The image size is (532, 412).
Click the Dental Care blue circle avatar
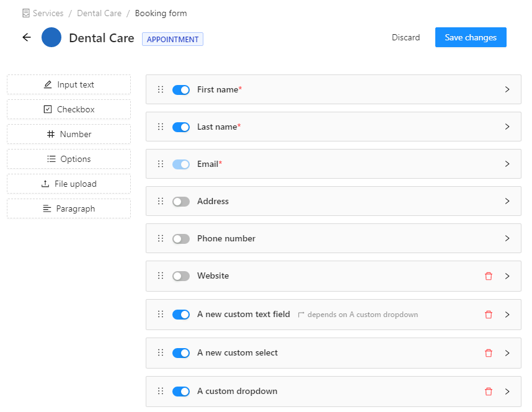(51, 37)
